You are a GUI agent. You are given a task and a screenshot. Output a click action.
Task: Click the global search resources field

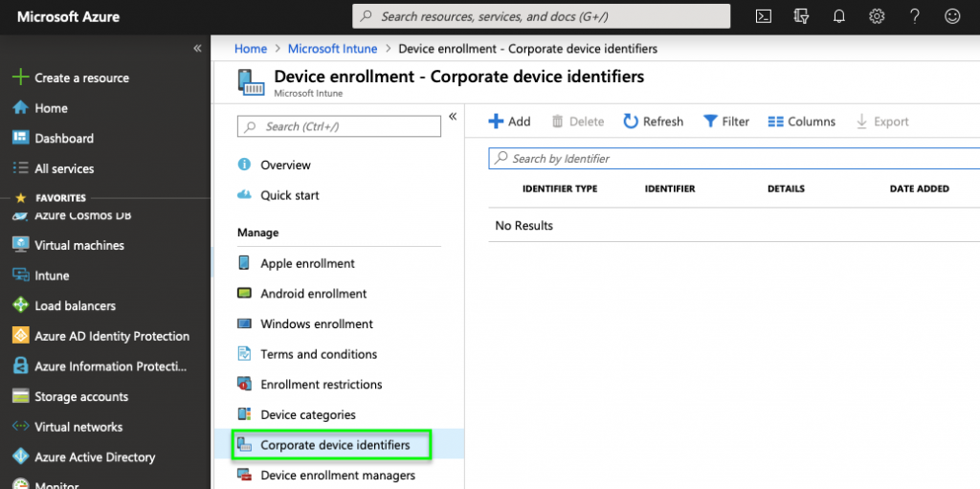[x=542, y=16]
